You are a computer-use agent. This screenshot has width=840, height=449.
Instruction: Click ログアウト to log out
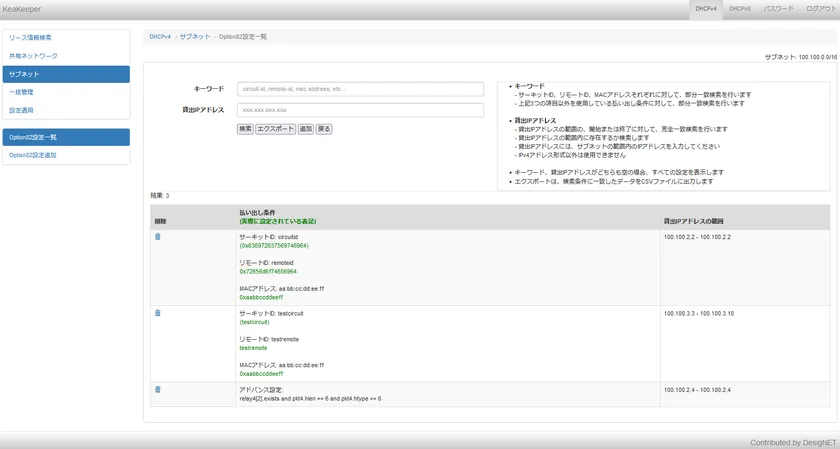(x=817, y=9)
